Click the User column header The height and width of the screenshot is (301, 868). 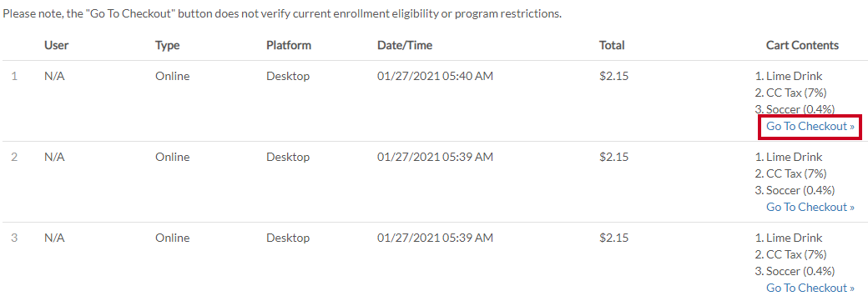tap(57, 45)
